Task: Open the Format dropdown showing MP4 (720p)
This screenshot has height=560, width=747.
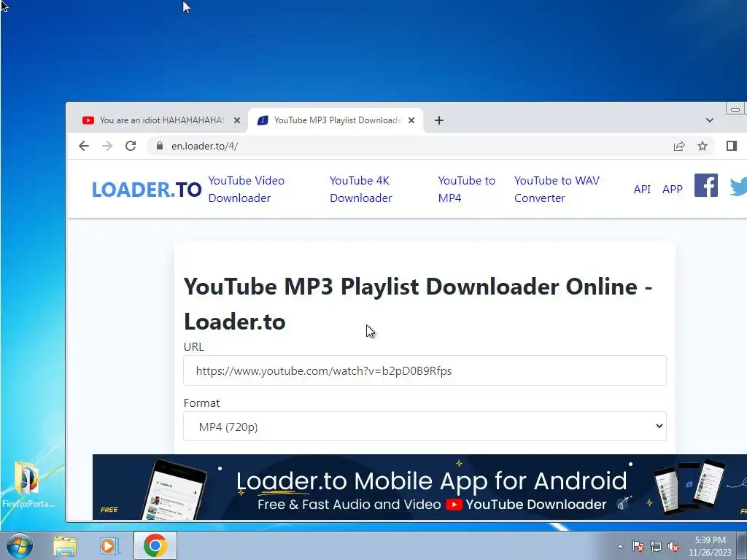Action: (x=425, y=426)
